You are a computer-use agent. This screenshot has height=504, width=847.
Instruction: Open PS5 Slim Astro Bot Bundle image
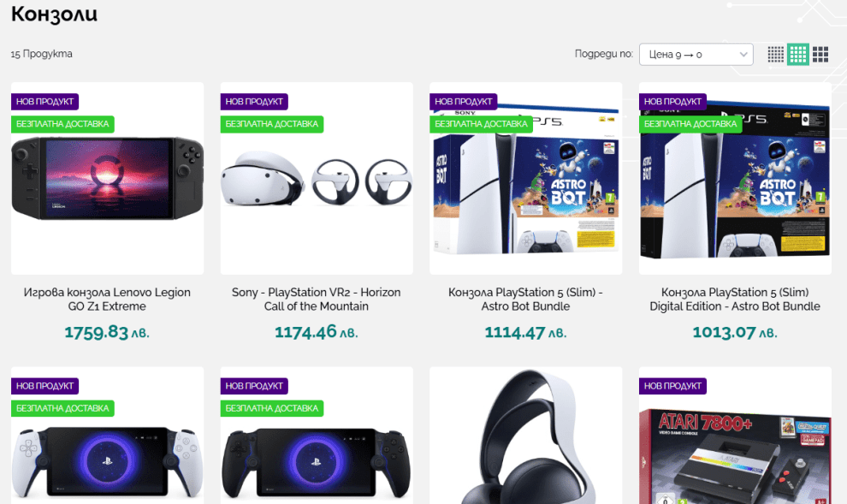[x=525, y=178]
